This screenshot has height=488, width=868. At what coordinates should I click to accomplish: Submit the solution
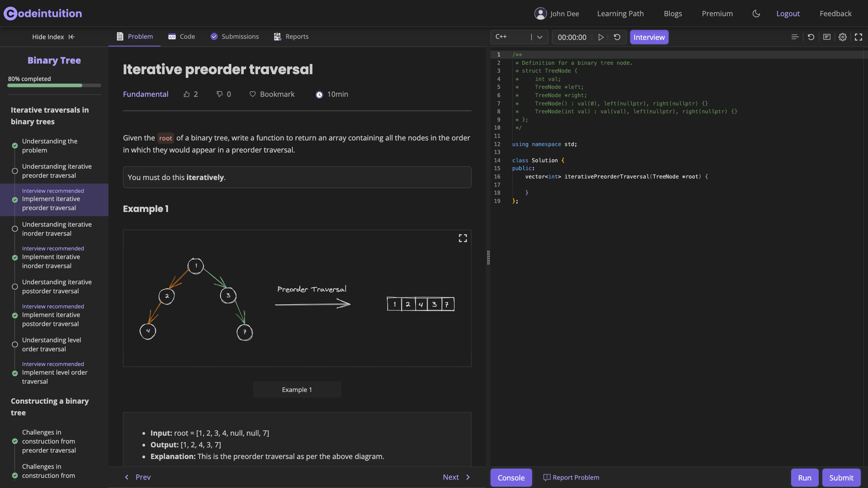pos(841,477)
